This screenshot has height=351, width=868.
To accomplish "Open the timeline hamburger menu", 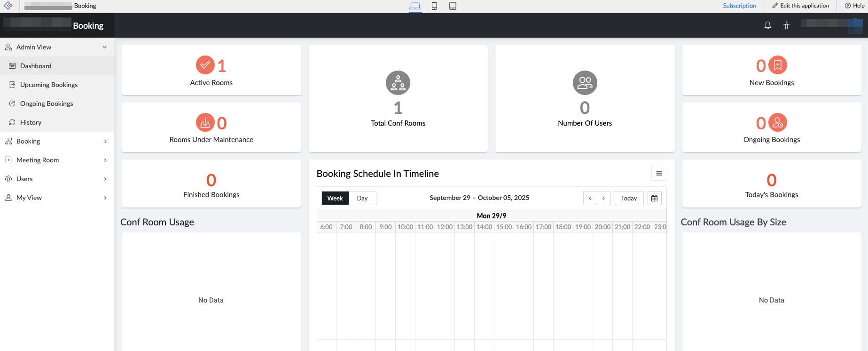I will pyautogui.click(x=659, y=174).
